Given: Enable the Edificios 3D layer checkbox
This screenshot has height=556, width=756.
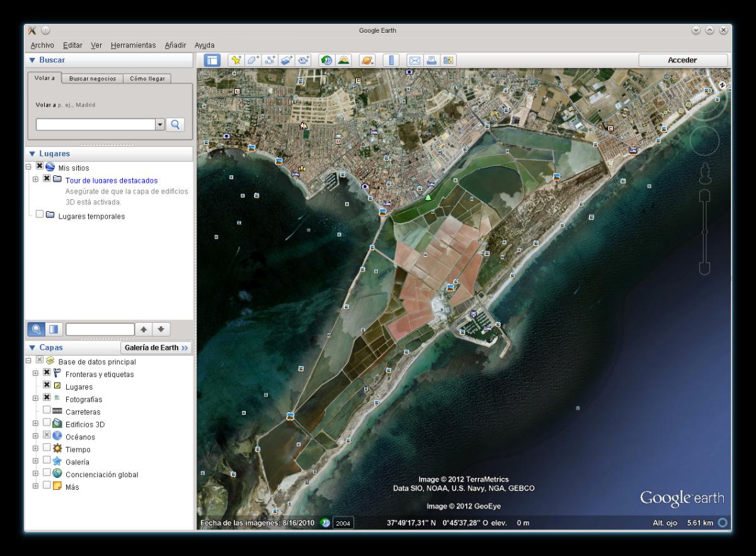Looking at the screenshot, I should coord(47,422).
